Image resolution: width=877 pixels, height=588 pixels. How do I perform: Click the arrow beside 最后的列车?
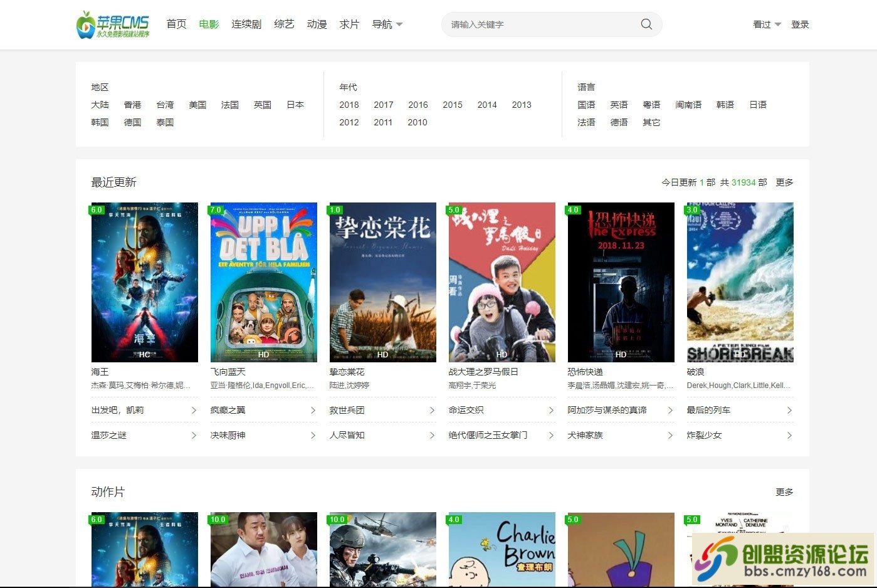click(789, 410)
